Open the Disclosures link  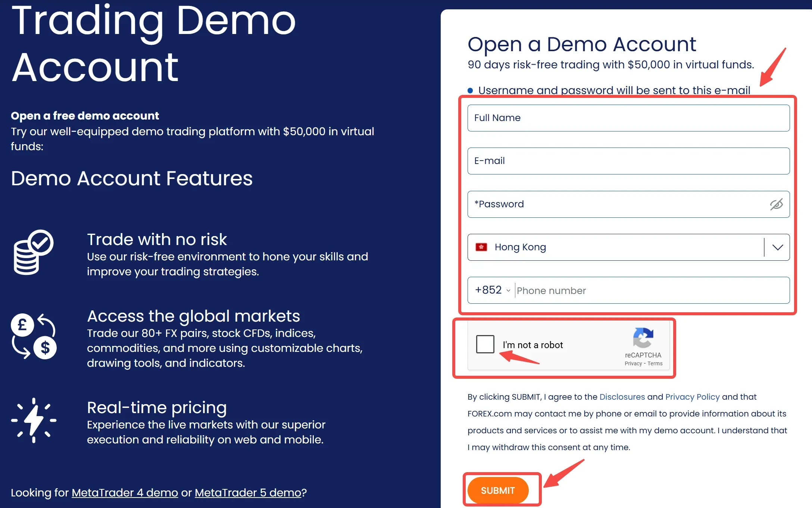pyautogui.click(x=622, y=397)
